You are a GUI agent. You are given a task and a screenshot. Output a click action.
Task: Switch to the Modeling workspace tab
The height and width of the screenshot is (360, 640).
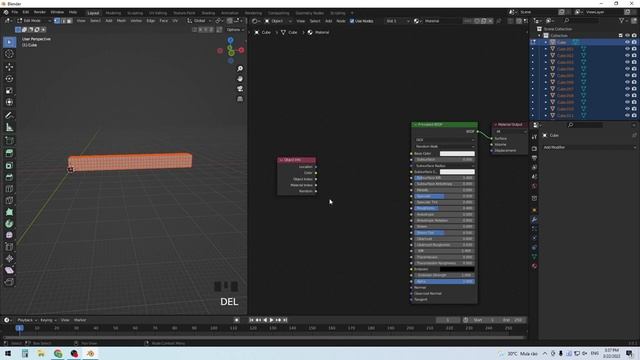(x=113, y=13)
